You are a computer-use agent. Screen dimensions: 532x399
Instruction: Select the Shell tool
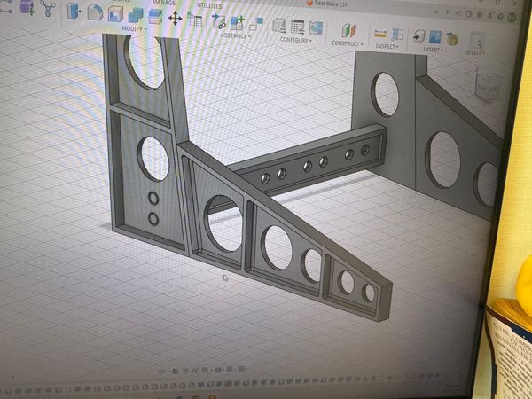coord(115,14)
